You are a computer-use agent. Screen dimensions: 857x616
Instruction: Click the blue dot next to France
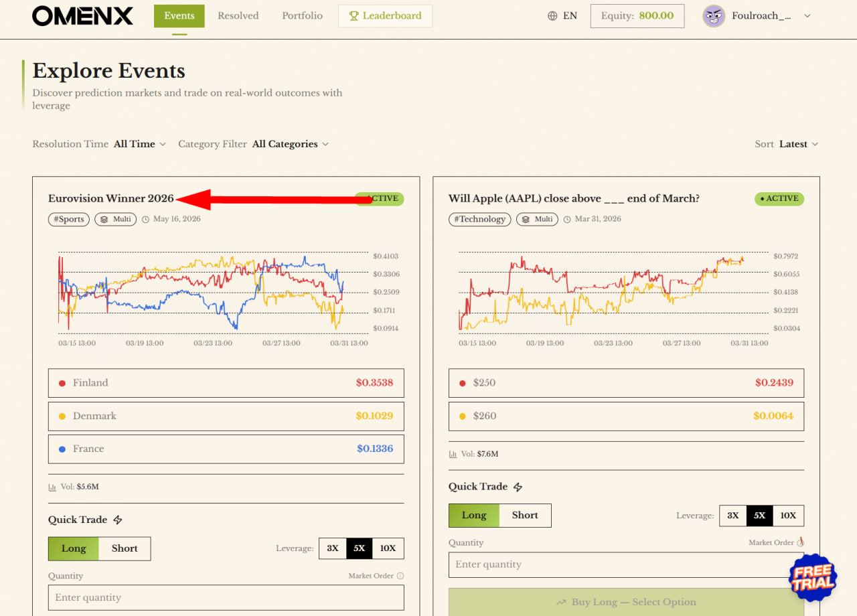(62, 449)
